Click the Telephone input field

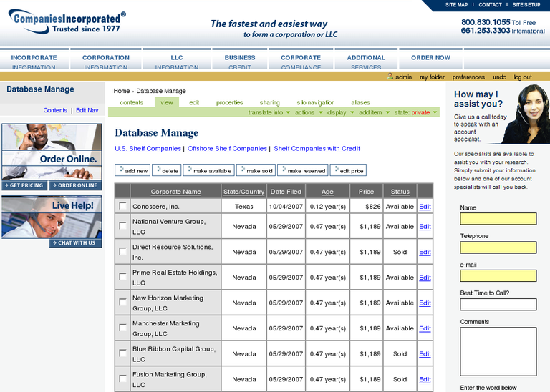coord(498,248)
